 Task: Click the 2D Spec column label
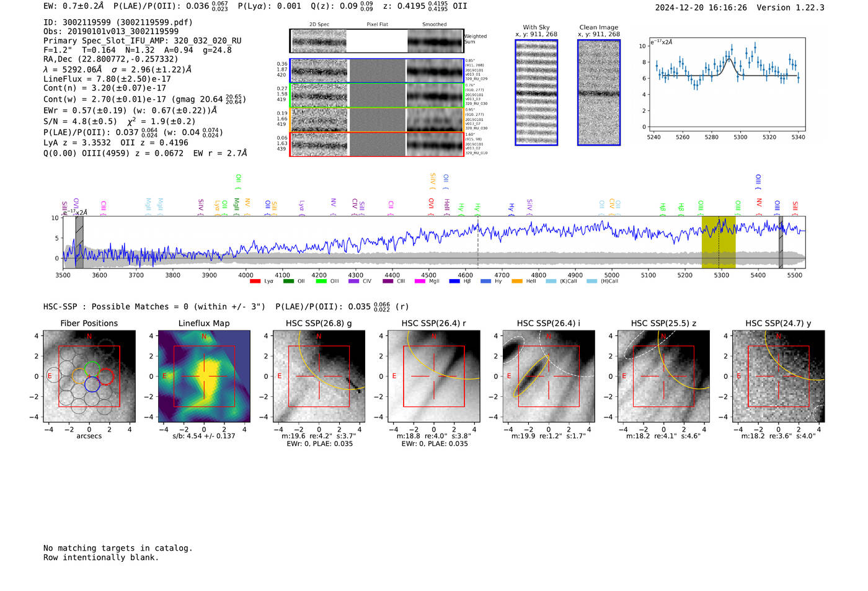pos(319,25)
